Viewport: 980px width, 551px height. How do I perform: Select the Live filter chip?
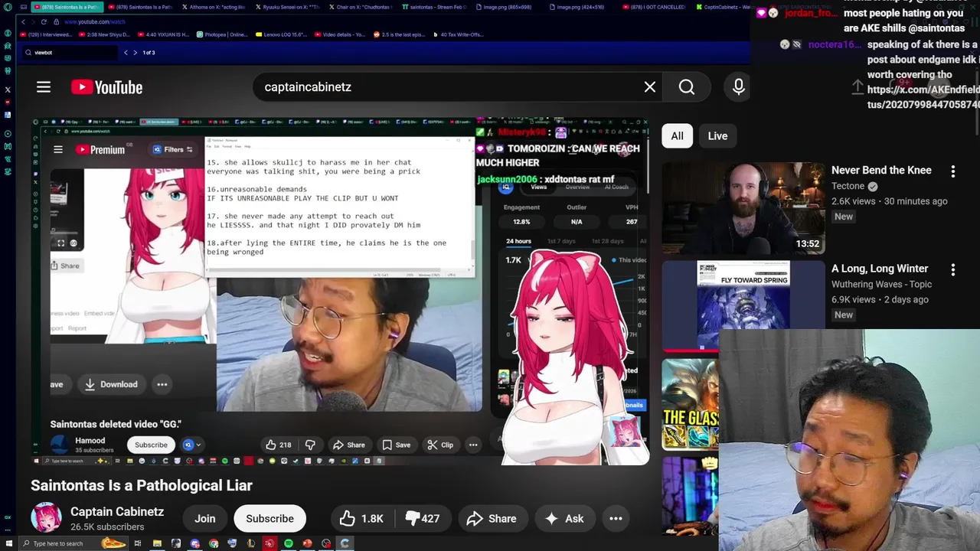pyautogui.click(x=717, y=136)
